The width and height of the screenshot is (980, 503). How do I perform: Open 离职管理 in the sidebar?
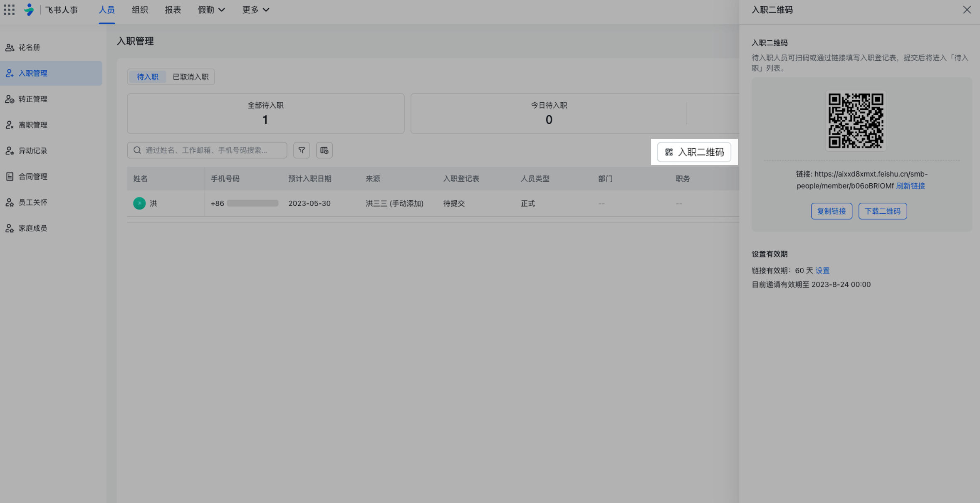click(33, 125)
